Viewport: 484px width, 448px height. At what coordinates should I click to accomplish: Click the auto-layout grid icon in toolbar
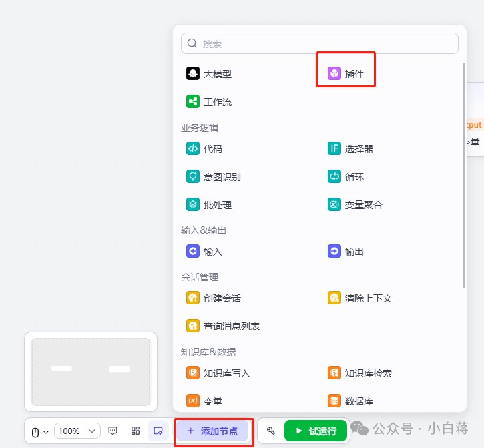click(136, 431)
